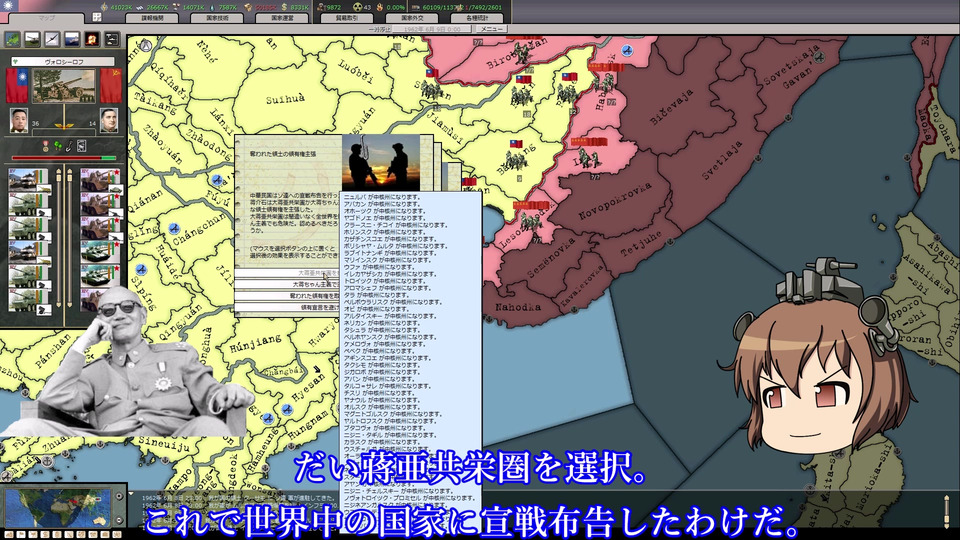The height and width of the screenshot is (540, 960).
Task: Click the card-shaped battle modifier icon
Action: 81,146
